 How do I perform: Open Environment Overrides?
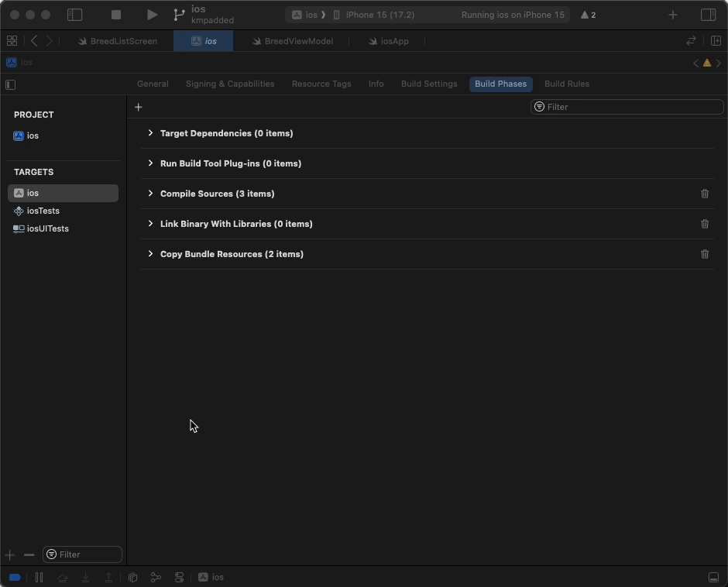coord(179,577)
